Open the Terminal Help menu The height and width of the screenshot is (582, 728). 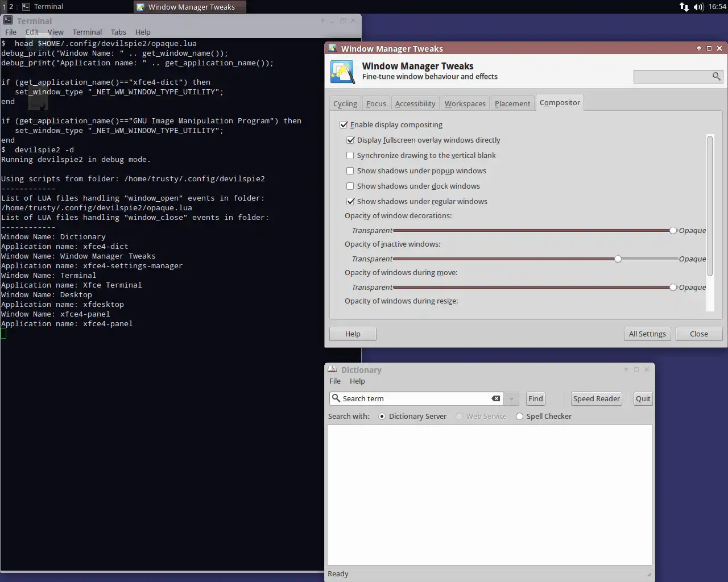click(x=143, y=32)
